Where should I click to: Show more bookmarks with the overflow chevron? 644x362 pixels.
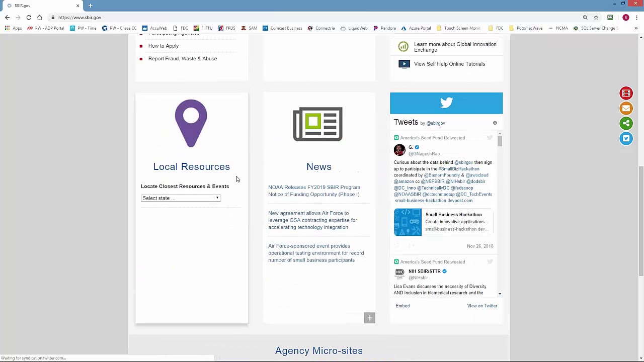coord(636,28)
